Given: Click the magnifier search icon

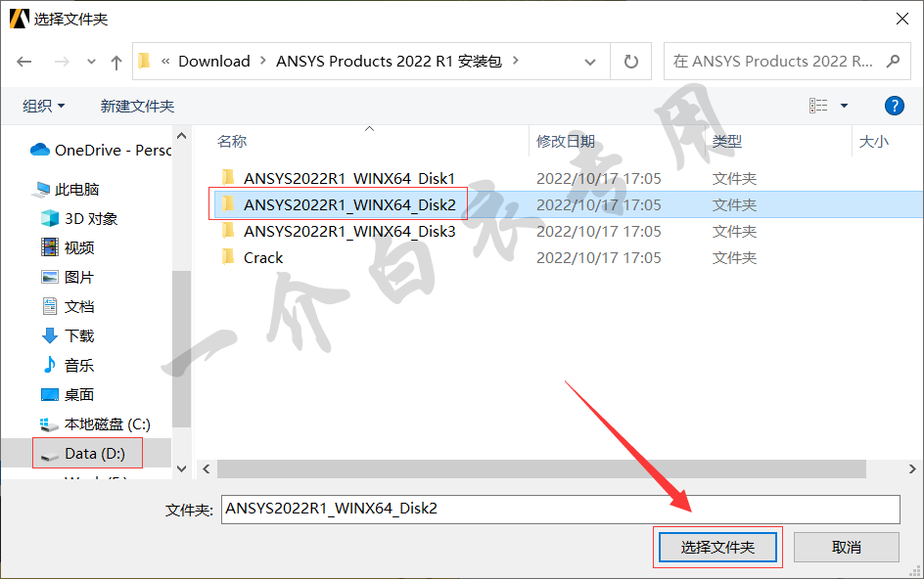Looking at the screenshot, I should [894, 61].
